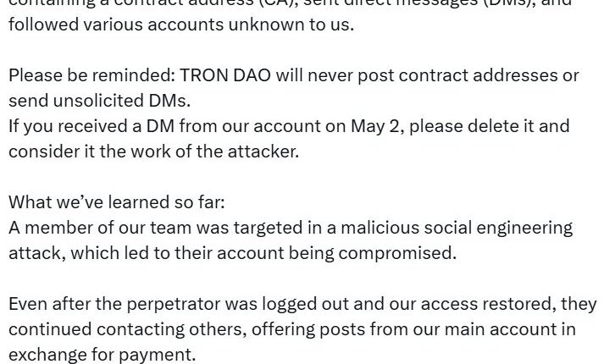The height and width of the screenshot is (364, 615).
Task: Click the words "followed various accounts"
Action: tap(115, 25)
